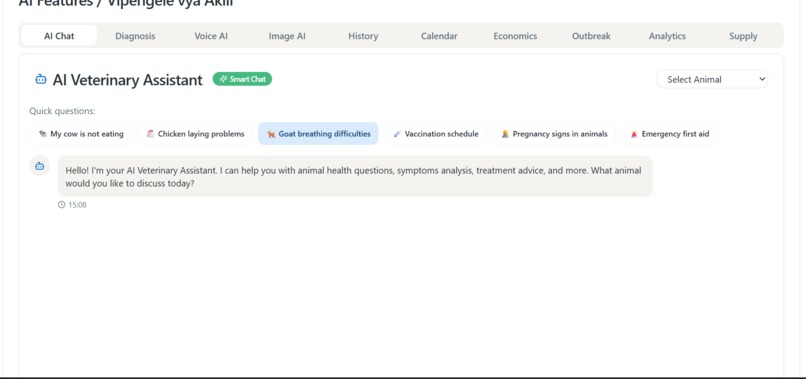Click the assistant greeting message bubble
Image resolution: width=806 pixels, height=379 pixels.
click(355, 176)
